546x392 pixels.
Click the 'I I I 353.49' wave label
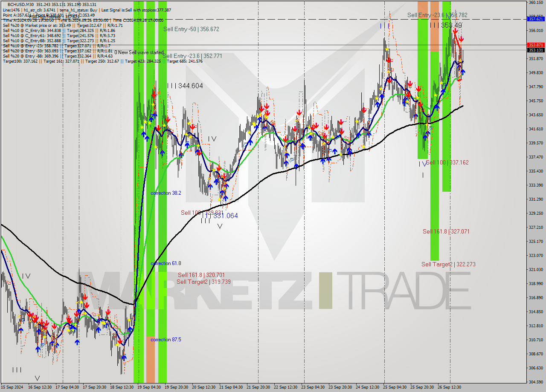click(446, 25)
